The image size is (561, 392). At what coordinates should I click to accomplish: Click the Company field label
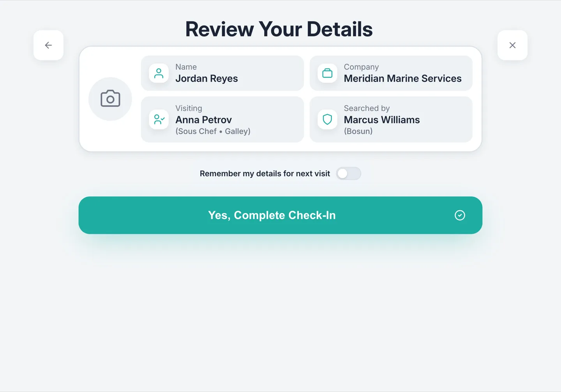361,67
